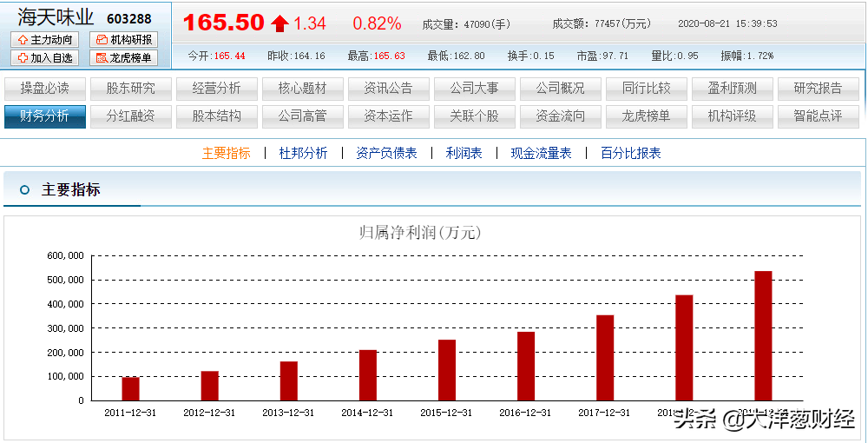
Task: View the 公司概况 tab
Action: 560,89
